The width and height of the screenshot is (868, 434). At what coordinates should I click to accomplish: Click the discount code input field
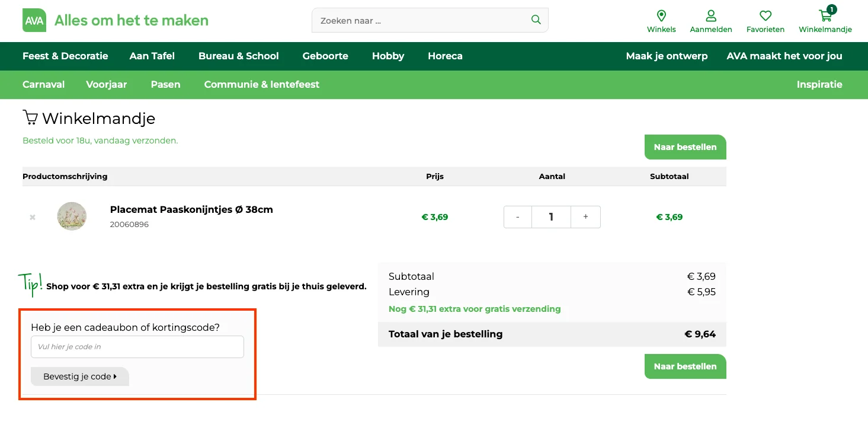137,347
